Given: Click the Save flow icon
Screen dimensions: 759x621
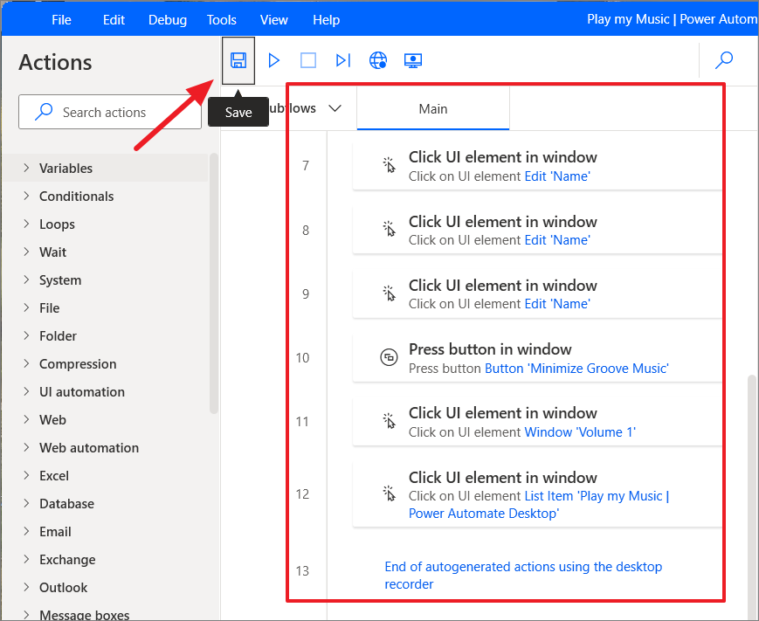Looking at the screenshot, I should [x=238, y=61].
